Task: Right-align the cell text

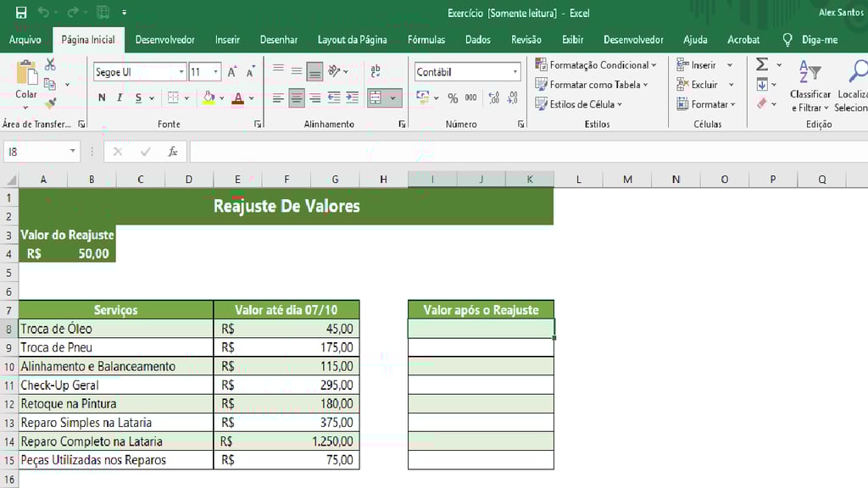Action: pos(315,98)
